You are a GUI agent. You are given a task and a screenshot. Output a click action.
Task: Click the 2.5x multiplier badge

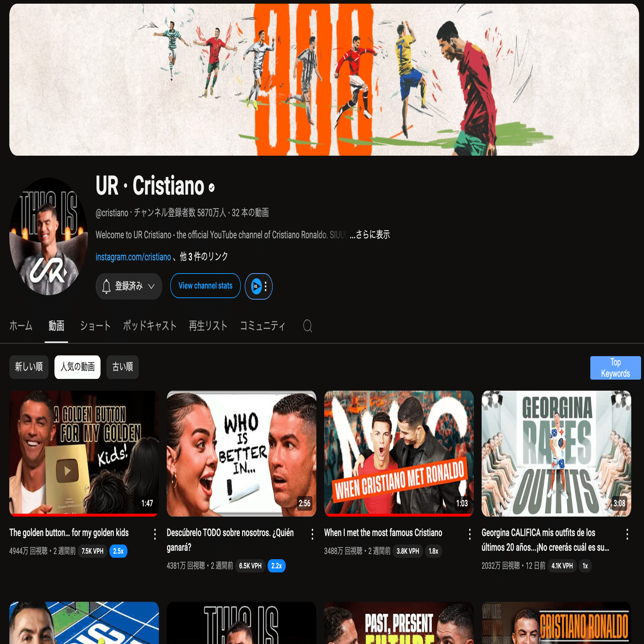[118, 551]
